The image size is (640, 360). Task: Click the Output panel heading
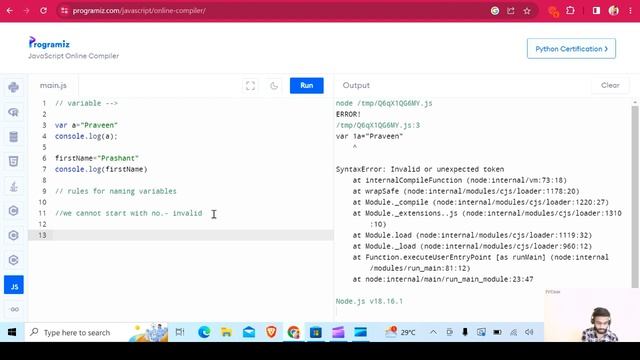pyautogui.click(x=356, y=85)
